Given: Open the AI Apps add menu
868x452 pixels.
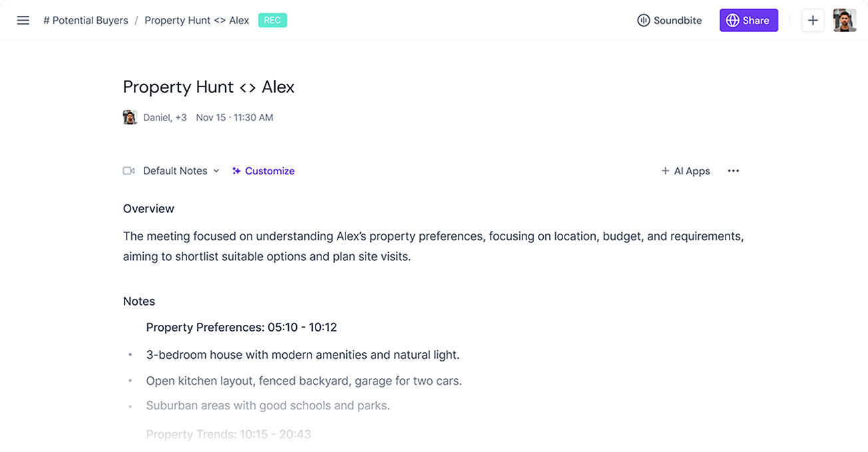Looking at the screenshot, I should tap(686, 171).
